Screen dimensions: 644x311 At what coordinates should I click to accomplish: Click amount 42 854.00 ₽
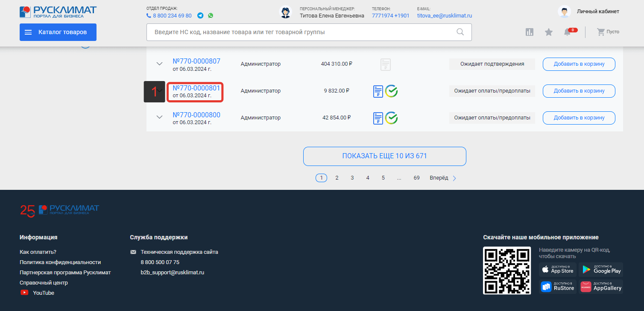337,118
